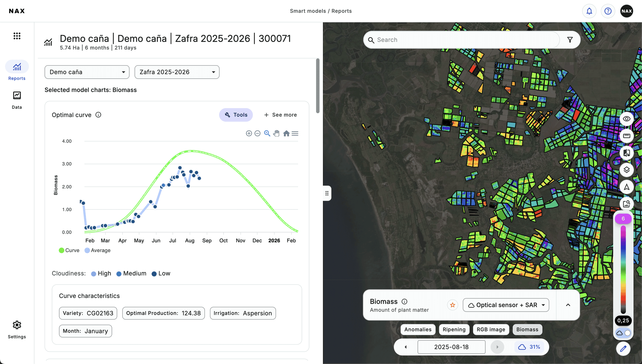Screen dimensions: 642x364
Task: Toggle the favorite star on the Biomass panel
Action: coord(452,305)
